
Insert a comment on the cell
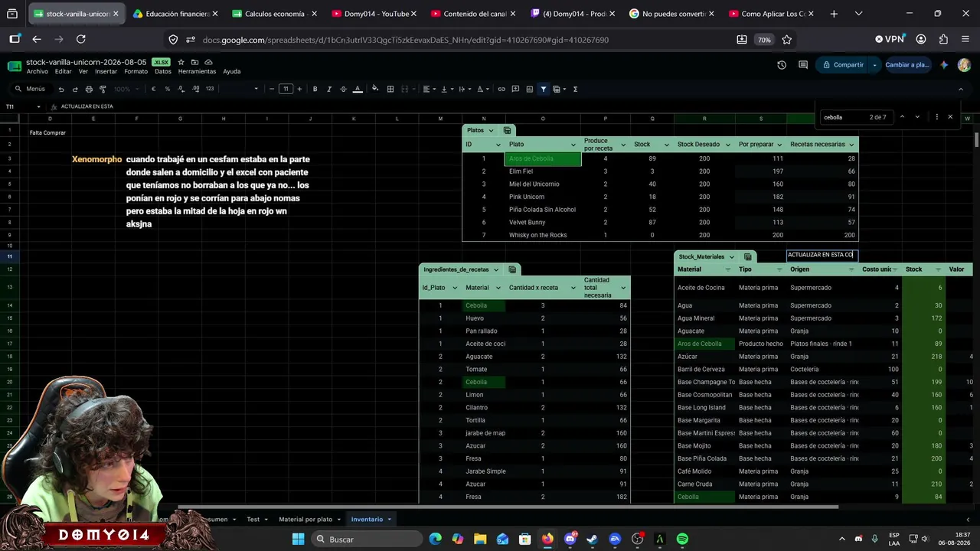515,89
